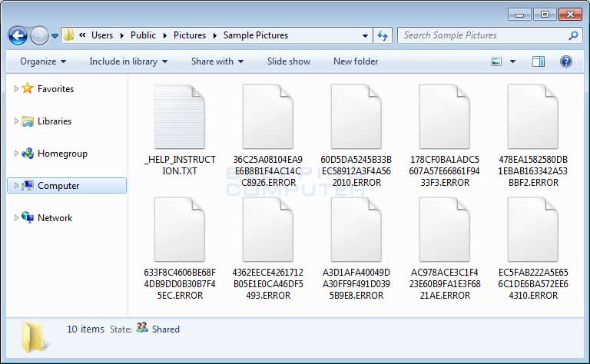Screen dimensions: 590x364
Task: Click the Network icon
Action: tap(28, 217)
